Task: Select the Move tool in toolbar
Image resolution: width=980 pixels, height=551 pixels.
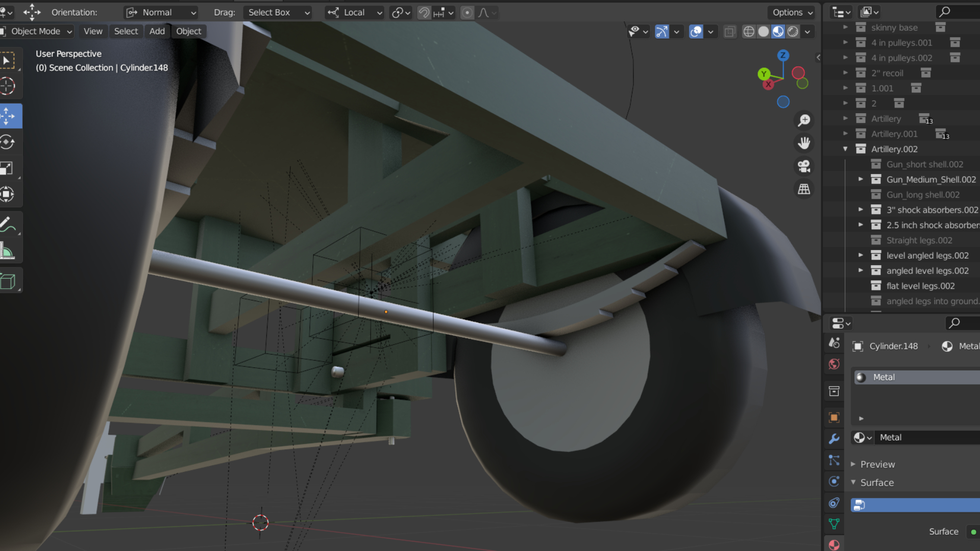Action: click(x=8, y=116)
